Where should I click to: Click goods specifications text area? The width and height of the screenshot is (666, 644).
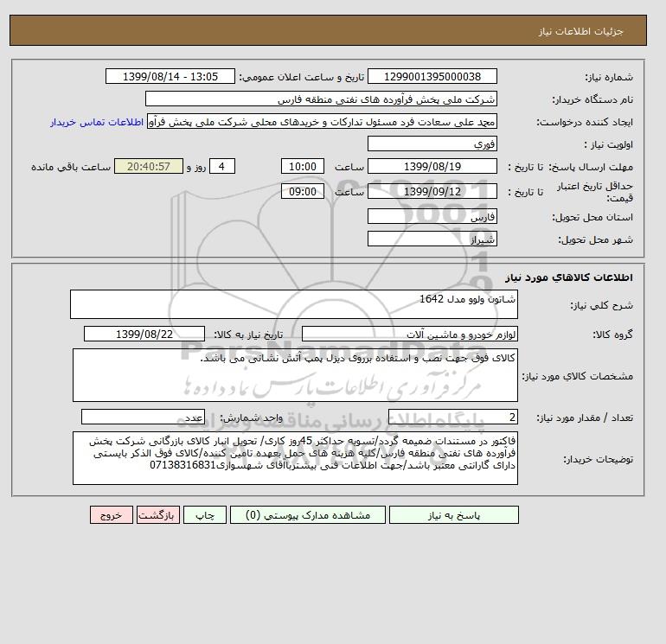[295, 375]
